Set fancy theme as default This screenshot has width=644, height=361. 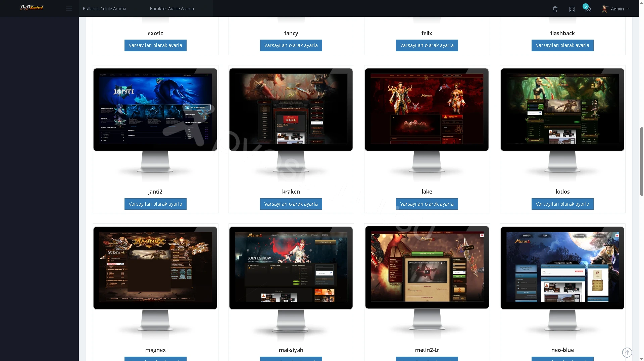click(x=291, y=45)
